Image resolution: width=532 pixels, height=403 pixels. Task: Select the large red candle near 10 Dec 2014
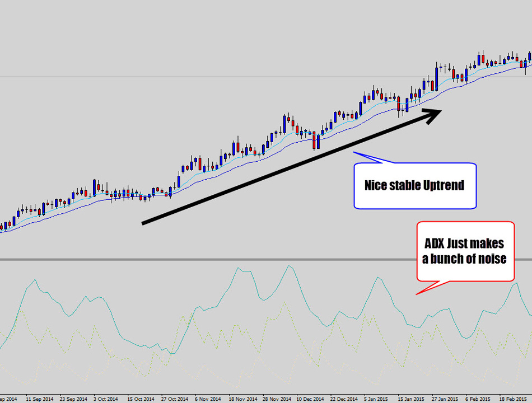(315, 141)
